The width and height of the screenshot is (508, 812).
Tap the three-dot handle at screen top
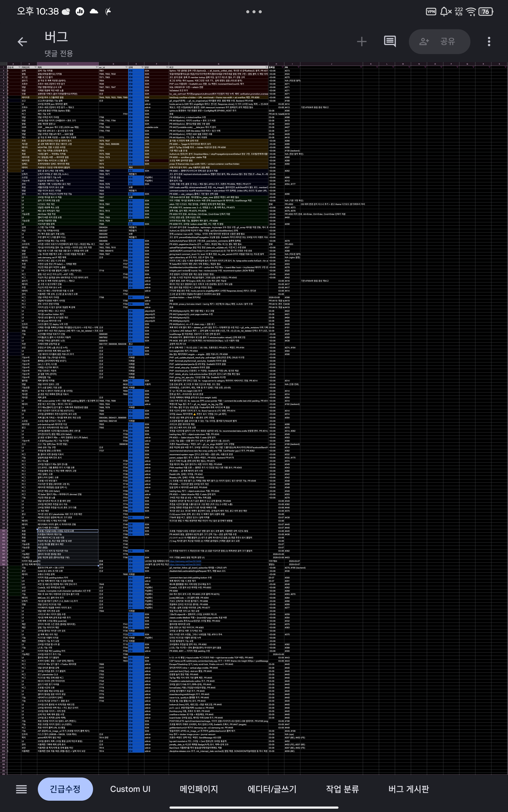(254, 12)
